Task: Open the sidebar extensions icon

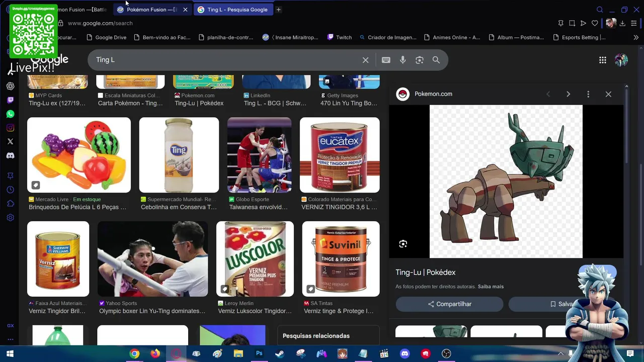Action: click(x=10, y=204)
